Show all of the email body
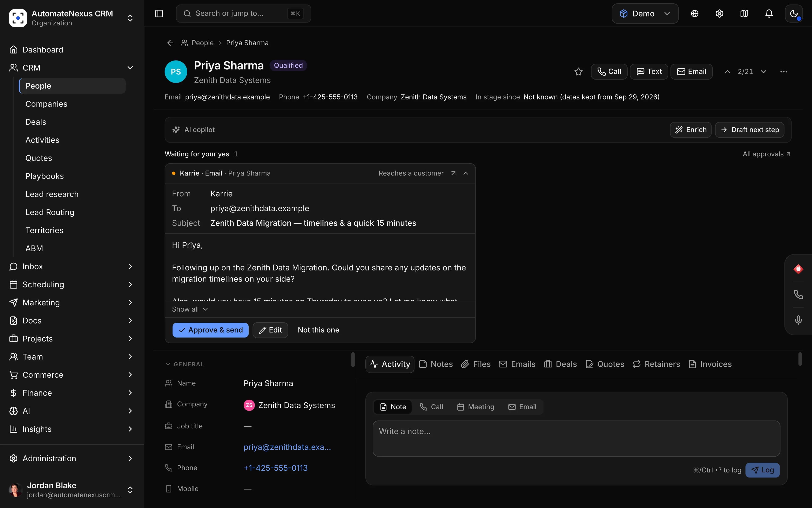 pos(190,309)
